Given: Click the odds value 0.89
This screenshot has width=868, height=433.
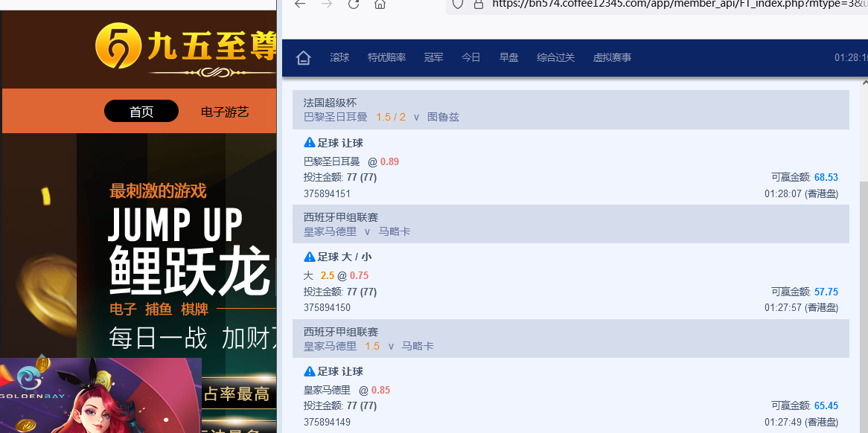Looking at the screenshot, I should coord(390,161).
